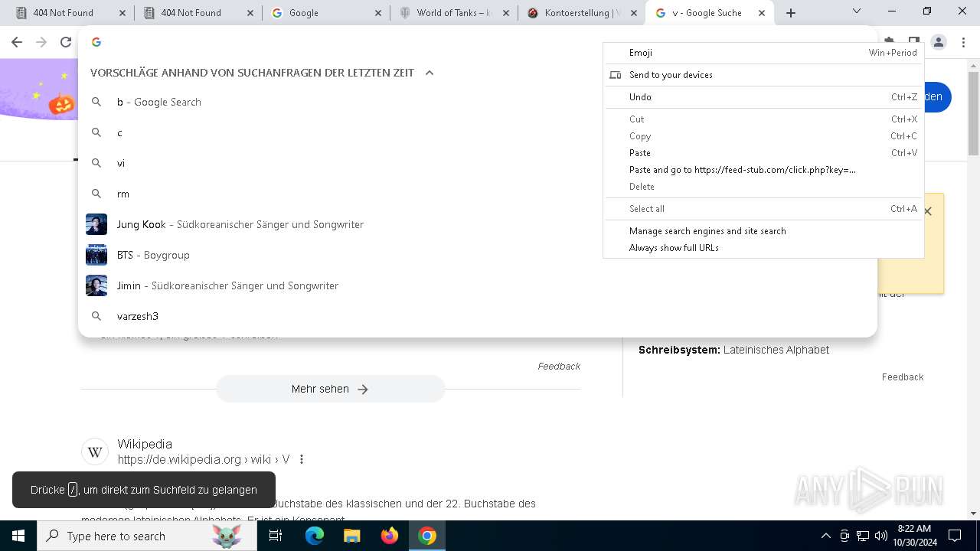Screen dimensions: 980x551
Task: Open the Chrome three-dot menu
Action: click(x=962, y=42)
